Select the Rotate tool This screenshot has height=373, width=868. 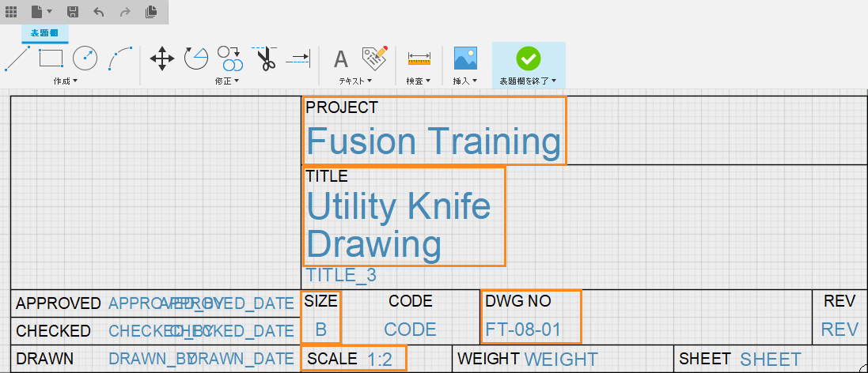[196, 58]
